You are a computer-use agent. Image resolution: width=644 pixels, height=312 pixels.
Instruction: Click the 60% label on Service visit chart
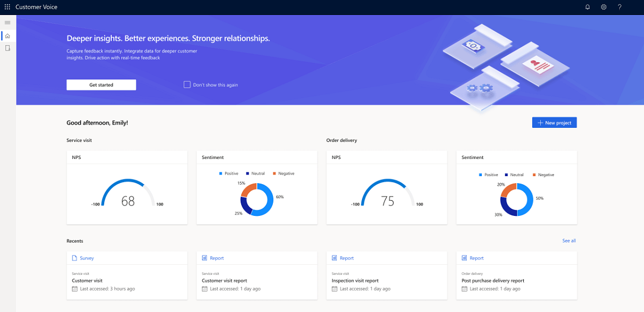tap(280, 197)
